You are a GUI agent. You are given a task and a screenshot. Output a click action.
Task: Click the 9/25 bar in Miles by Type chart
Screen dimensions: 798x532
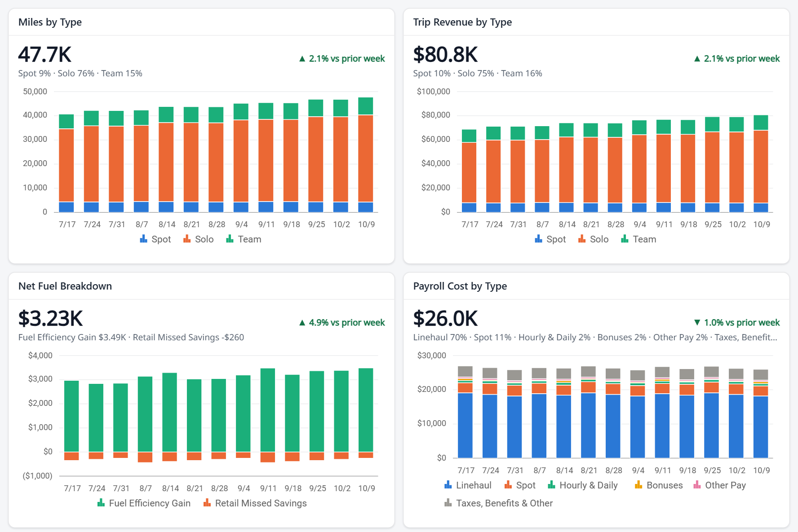(316, 156)
